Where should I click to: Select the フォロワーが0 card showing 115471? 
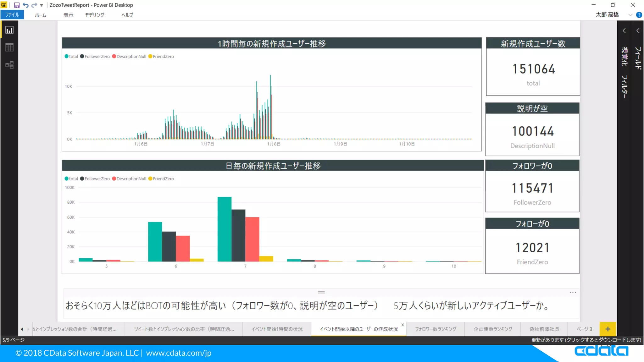click(532, 186)
